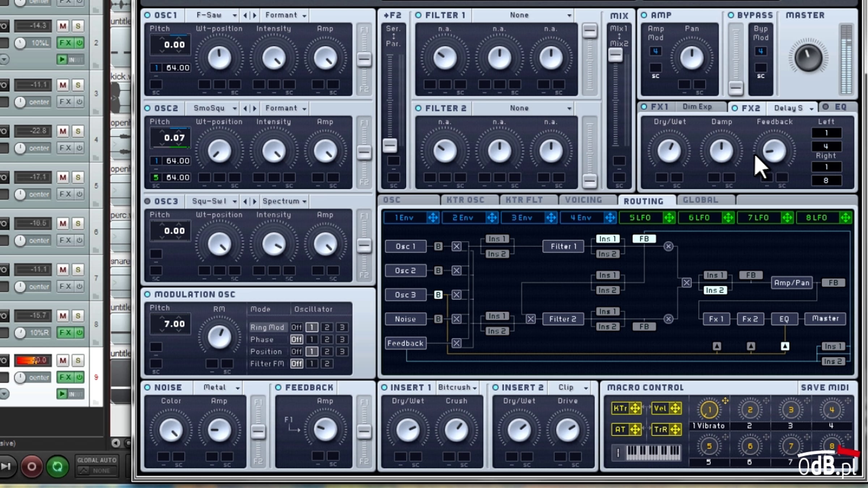This screenshot has width=868, height=488.
Task: Mute track 3 in mixer
Action: coord(63,85)
